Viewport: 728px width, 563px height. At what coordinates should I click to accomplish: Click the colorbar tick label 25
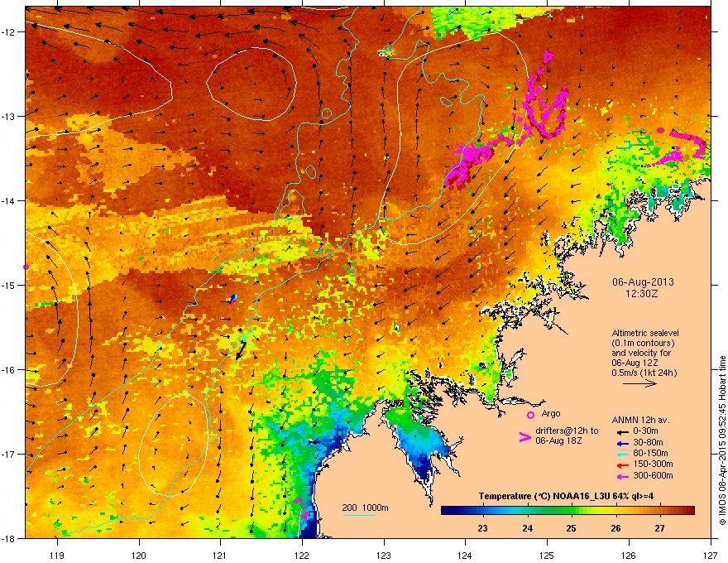(x=571, y=528)
